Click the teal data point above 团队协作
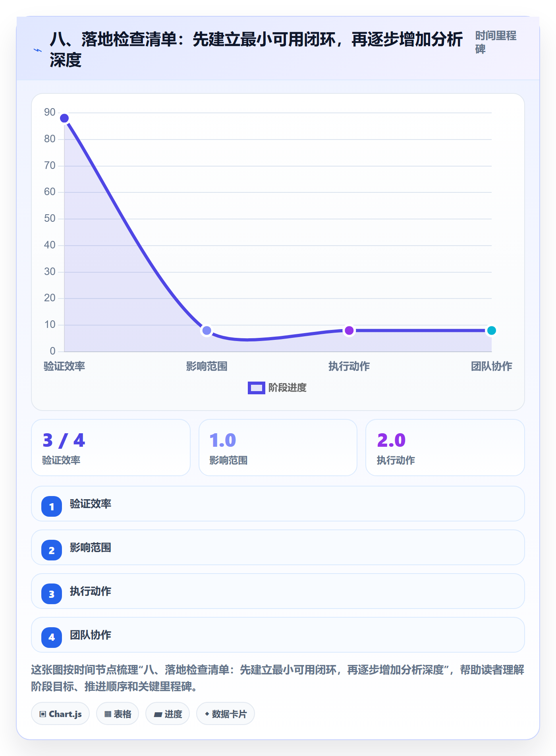The image size is (556, 756). click(491, 330)
